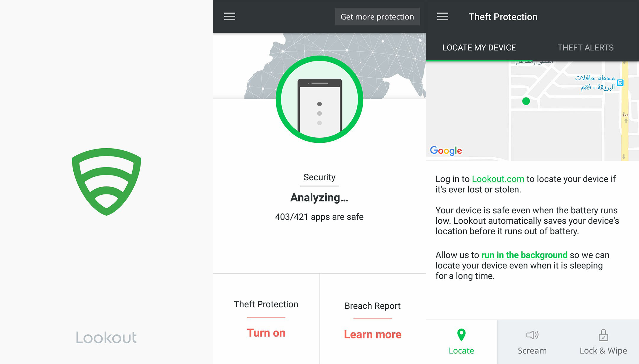This screenshot has width=639, height=364.
Task: Switch to the THEFT ALERTS tab
Action: (585, 48)
